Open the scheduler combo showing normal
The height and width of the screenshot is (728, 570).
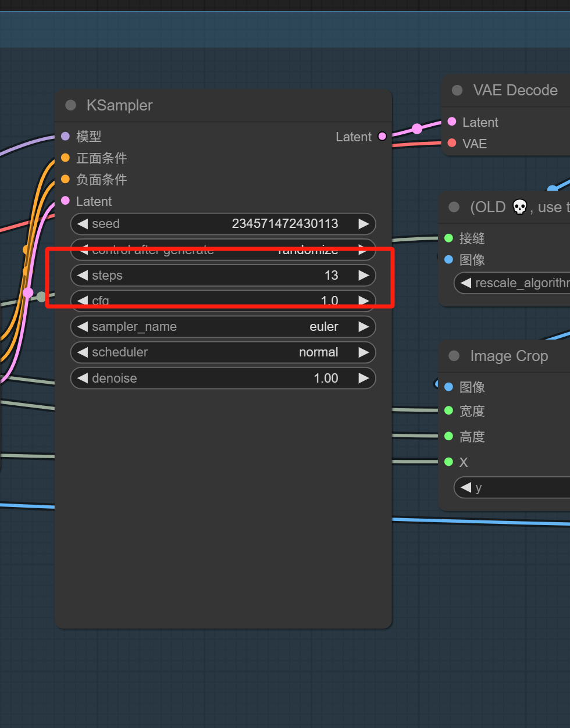223,352
